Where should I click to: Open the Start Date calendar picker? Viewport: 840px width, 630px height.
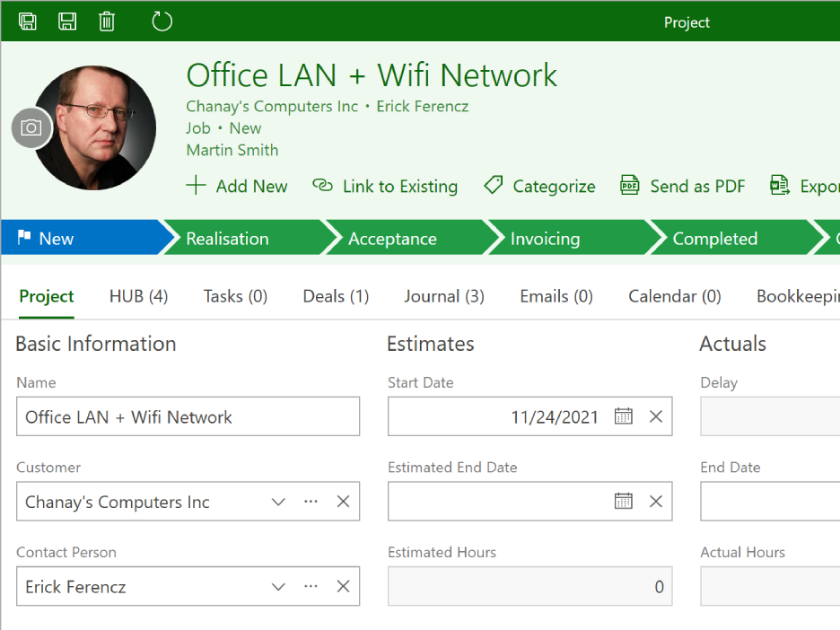click(623, 416)
